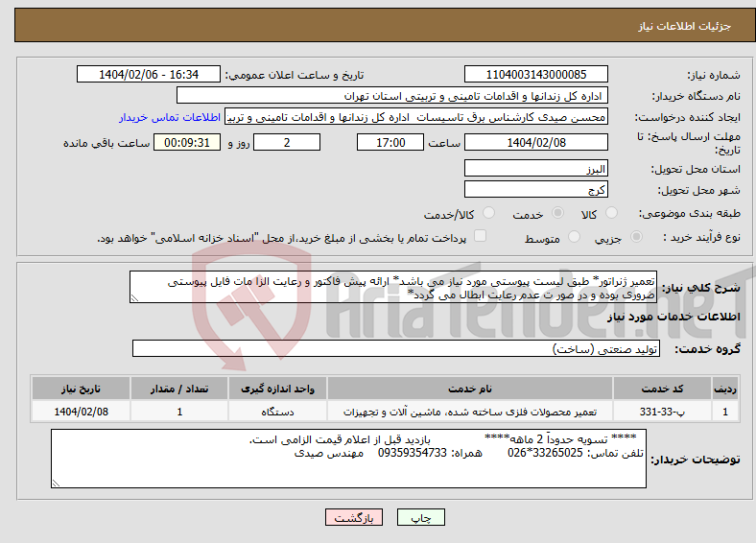
Task: Click the need number field 1104003143000085
Action: coord(535,74)
